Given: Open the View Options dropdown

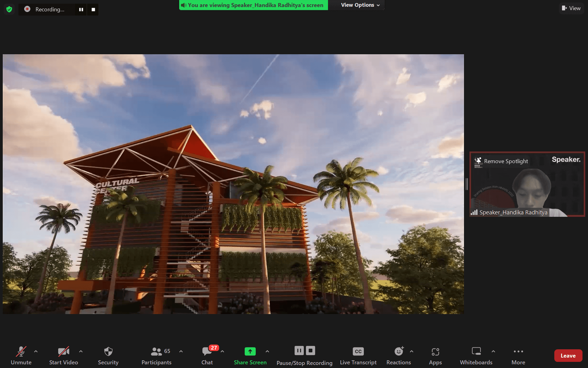Looking at the screenshot, I should [x=360, y=5].
